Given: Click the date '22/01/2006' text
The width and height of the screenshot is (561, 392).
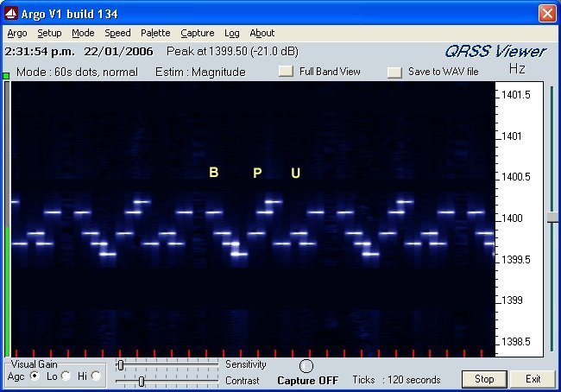Looking at the screenshot, I should click(x=118, y=52).
